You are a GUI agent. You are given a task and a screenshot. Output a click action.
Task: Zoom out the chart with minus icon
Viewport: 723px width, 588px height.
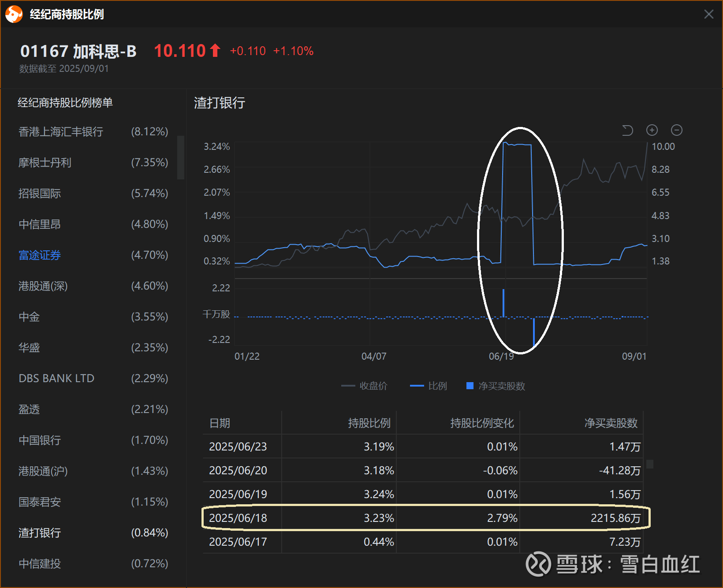(677, 130)
